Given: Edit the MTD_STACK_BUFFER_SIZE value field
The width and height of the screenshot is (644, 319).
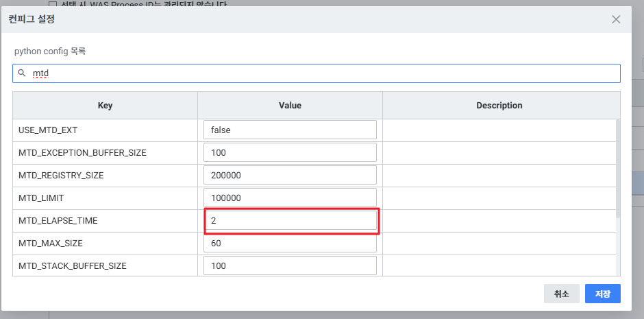Looking at the screenshot, I should (x=290, y=265).
